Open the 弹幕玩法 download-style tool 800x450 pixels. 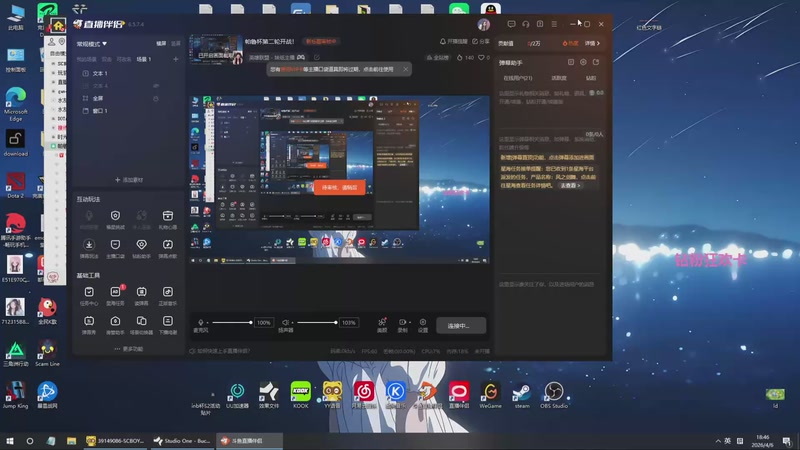[x=89, y=248]
